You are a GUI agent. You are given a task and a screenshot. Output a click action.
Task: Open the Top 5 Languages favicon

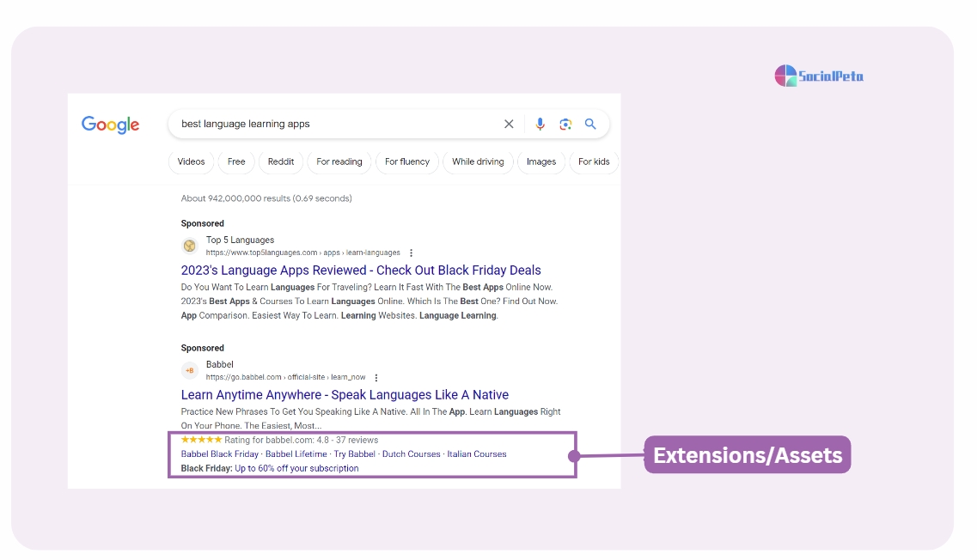coord(189,246)
